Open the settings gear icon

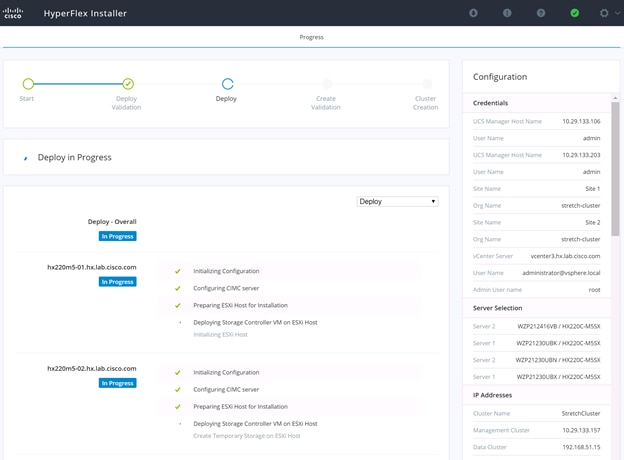point(604,13)
